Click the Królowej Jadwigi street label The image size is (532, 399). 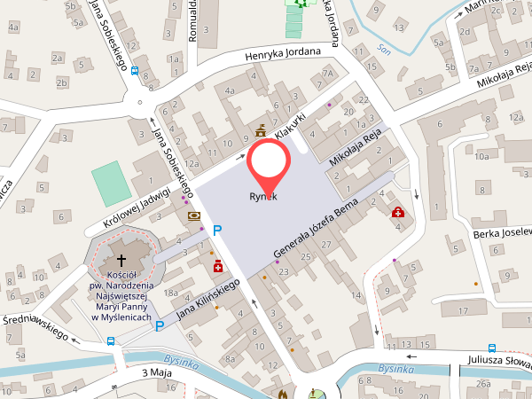137,208
